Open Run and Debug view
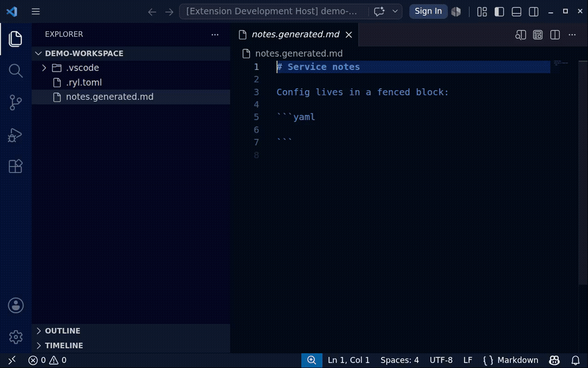The width and height of the screenshot is (588, 368). pos(15,135)
